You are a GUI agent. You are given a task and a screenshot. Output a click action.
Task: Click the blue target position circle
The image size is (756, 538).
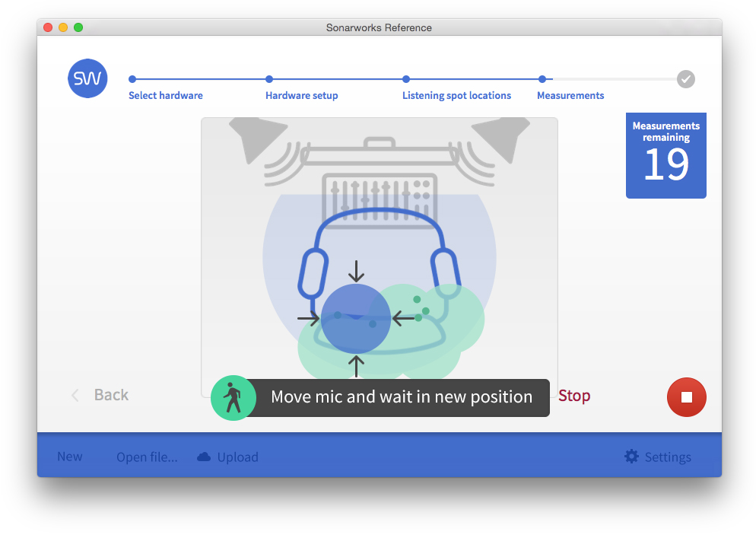tap(356, 318)
